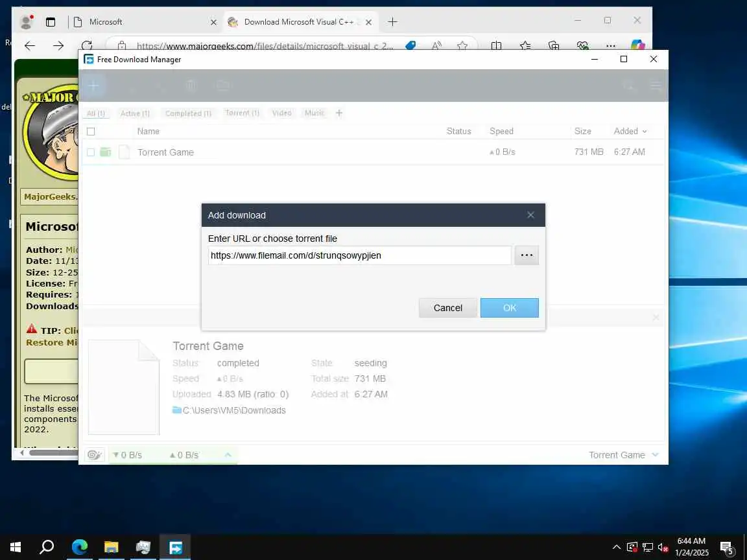Browse for torrent file with ellipsis button
The image size is (747, 560).
527,255
